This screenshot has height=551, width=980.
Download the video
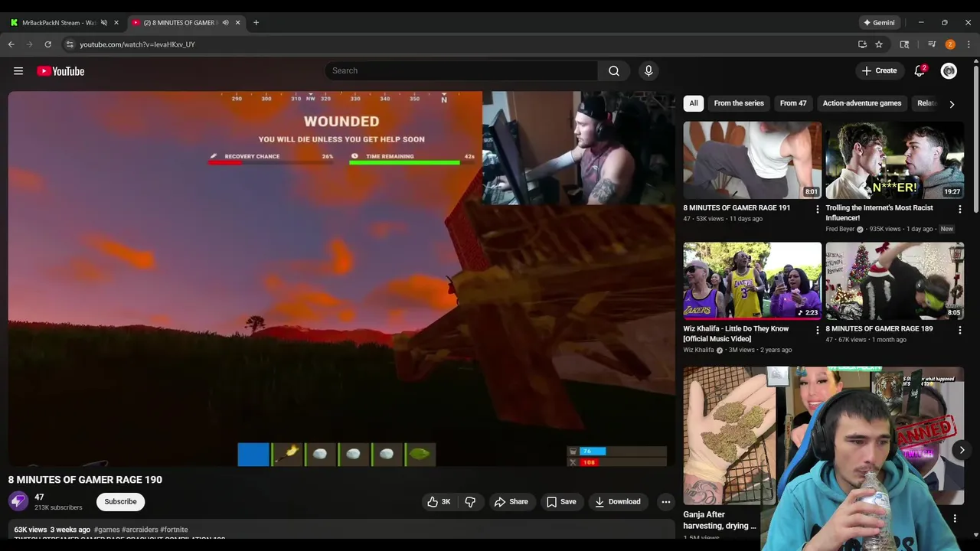(618, 502)
